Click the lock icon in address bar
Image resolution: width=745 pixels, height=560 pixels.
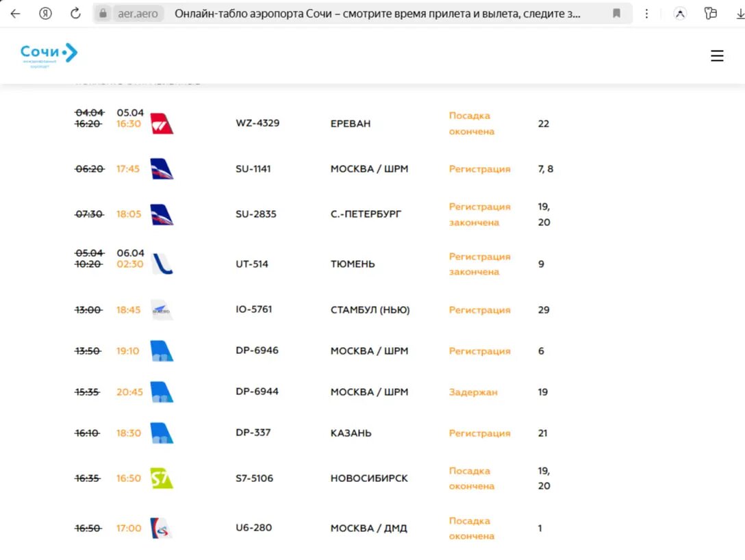coord(103,13)
